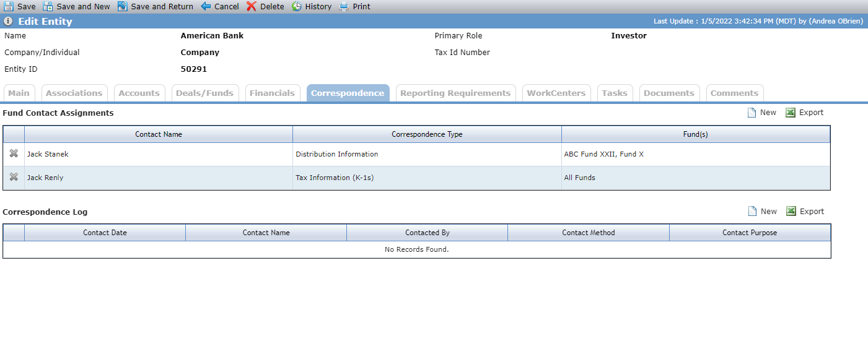Click the Entity ID value 50291
The width and height of the screenshot is (868, 349).
[x=194, y=69]
